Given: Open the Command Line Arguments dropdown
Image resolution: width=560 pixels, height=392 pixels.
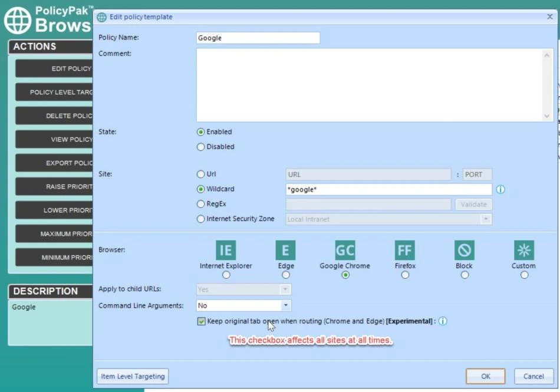Looking at the screenshot, I should click(x=286, y=305).
